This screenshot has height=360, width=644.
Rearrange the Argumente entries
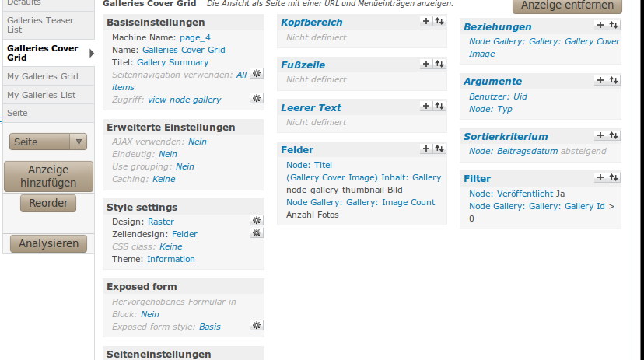(614, 80)
